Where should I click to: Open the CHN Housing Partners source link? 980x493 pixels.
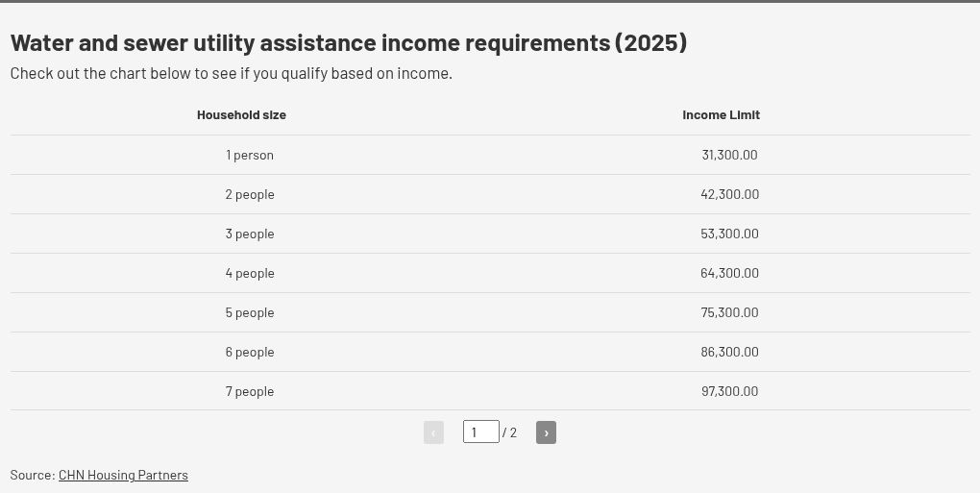point(123,475)
